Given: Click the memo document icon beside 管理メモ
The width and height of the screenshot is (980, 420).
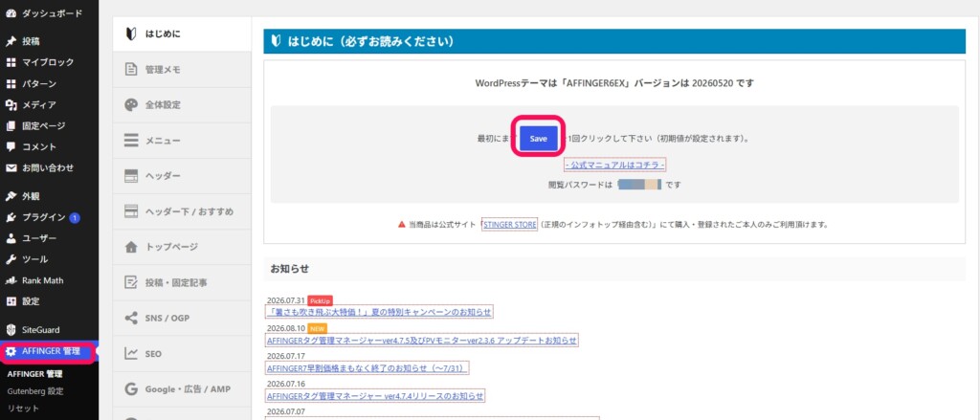Looking at the screenshot, I should pyautogui.click(x=131, y=70).
